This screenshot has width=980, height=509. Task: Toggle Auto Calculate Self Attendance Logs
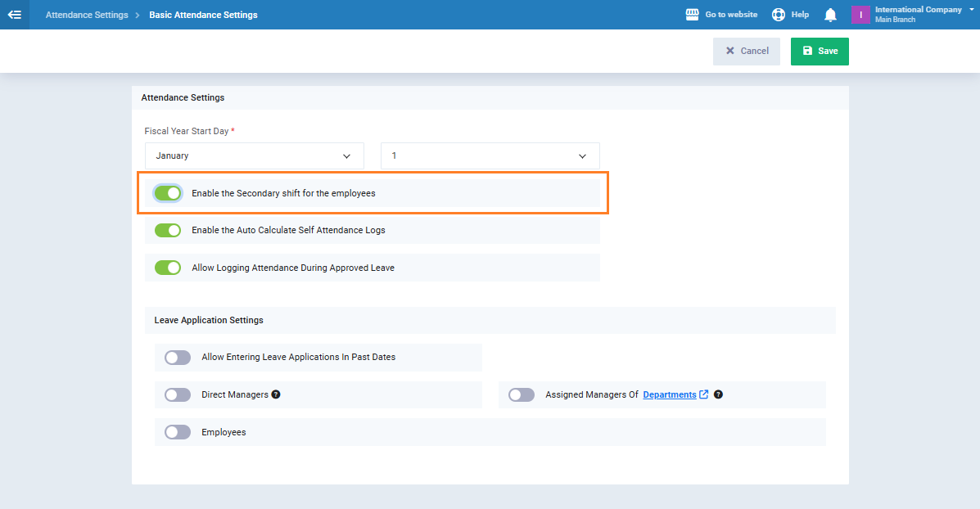168,230
